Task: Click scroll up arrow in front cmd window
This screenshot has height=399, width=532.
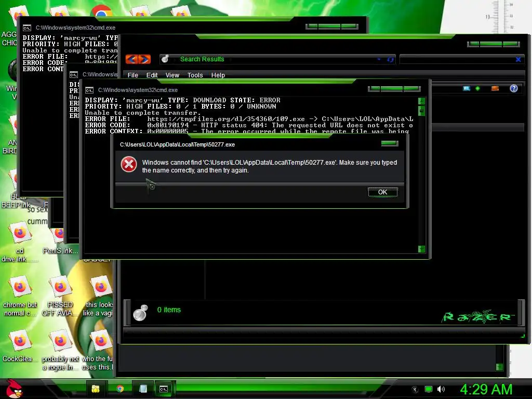Action: pyautogui.click(x=421, y=101)
